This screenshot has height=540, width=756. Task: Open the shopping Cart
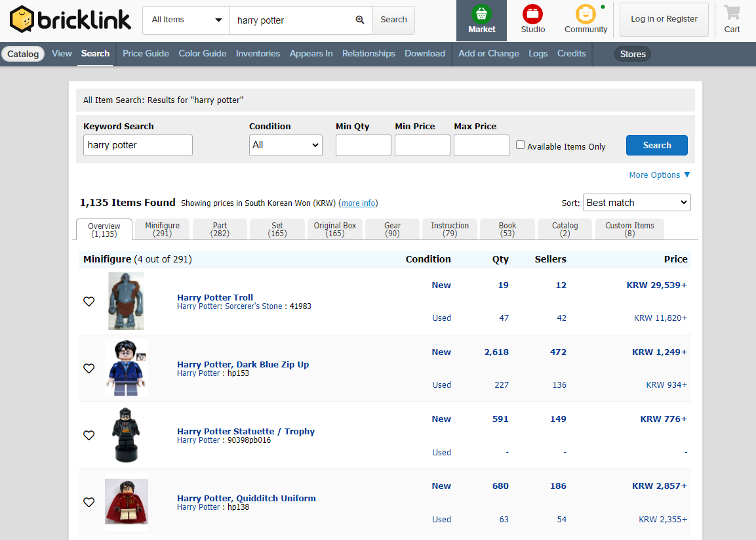pos(731,20)
